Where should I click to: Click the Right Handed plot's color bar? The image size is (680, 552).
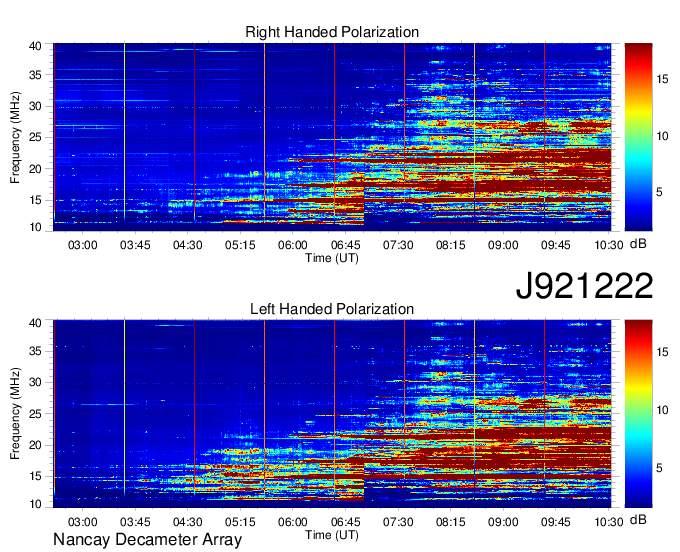(x=638, y=137)
